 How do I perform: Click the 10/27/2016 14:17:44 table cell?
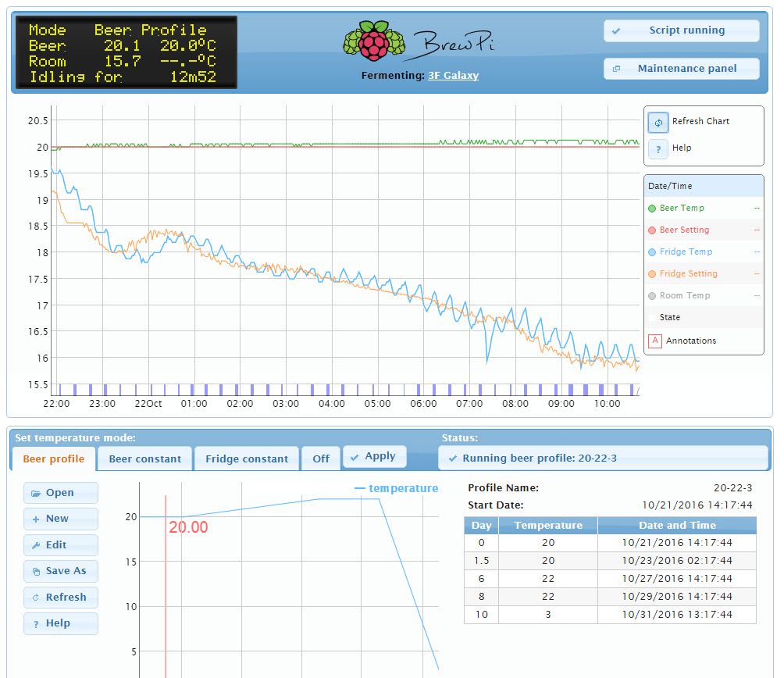click(677, 579)
